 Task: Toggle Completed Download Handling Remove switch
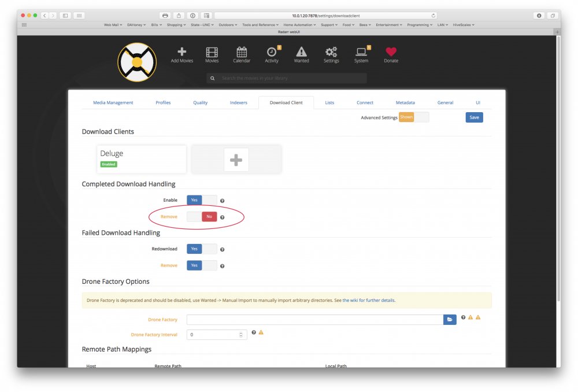pyautogui.click(x=202, y=217)
